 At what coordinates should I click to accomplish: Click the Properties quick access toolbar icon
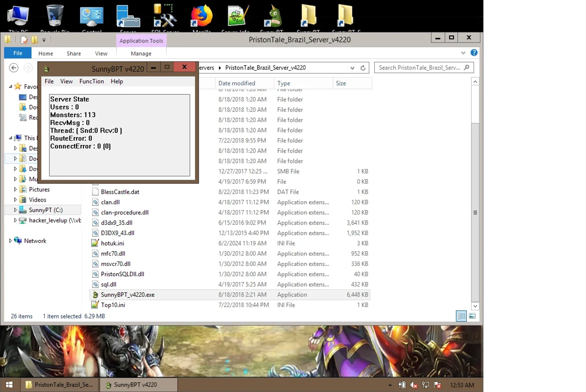[24, 39]
